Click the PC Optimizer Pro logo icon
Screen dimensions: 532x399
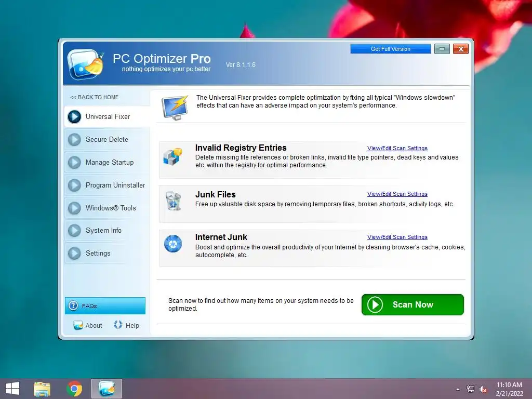(86, 64)
